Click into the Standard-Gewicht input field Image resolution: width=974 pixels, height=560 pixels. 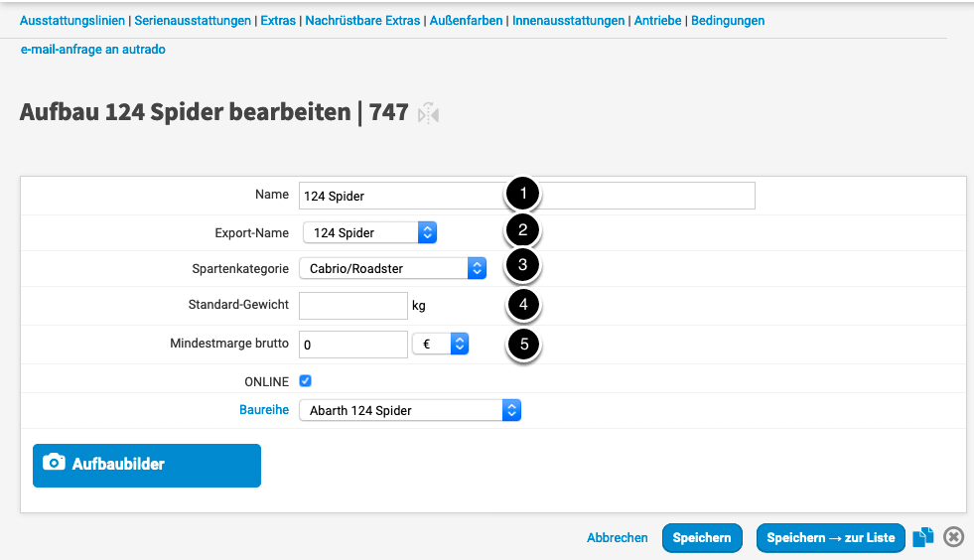(352, 306)
